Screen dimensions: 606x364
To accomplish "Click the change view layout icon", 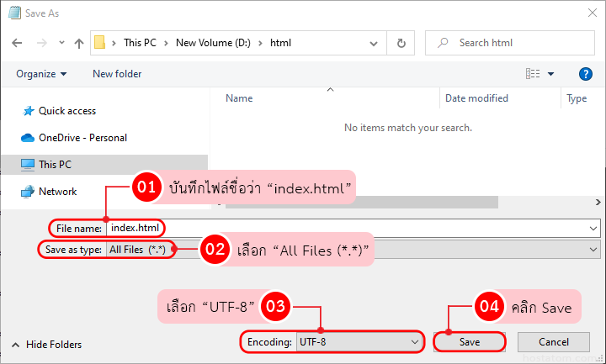I will [x=533, y=74].
